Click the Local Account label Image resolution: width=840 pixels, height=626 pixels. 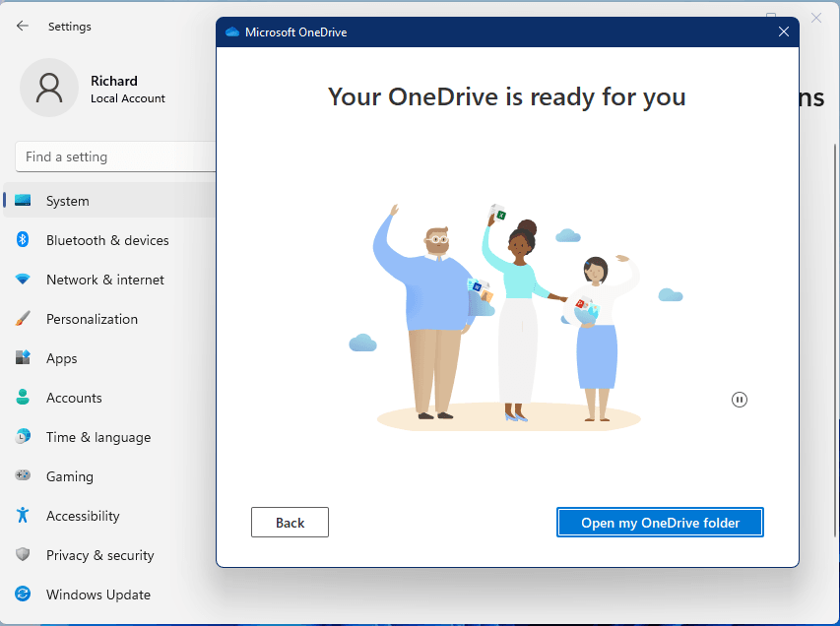tap(127, 98)
